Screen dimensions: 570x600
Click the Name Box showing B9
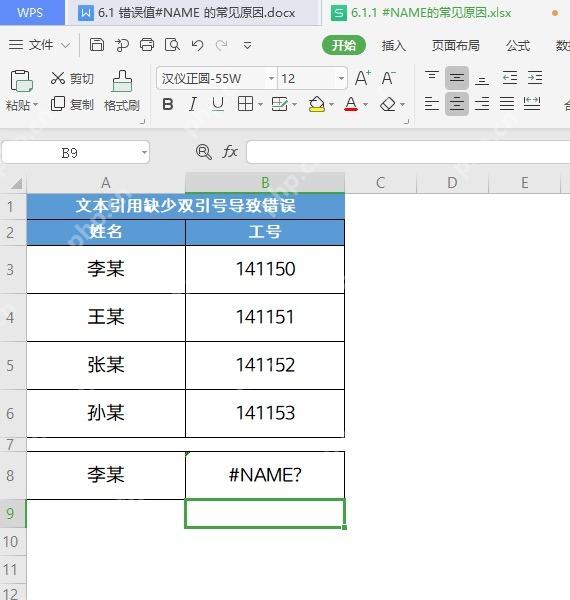[x=69, y=153]
